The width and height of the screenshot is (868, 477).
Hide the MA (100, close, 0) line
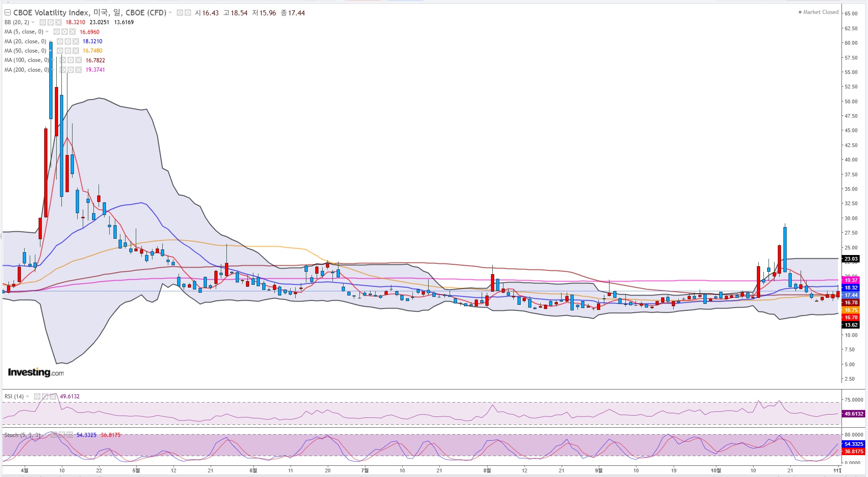63,60
